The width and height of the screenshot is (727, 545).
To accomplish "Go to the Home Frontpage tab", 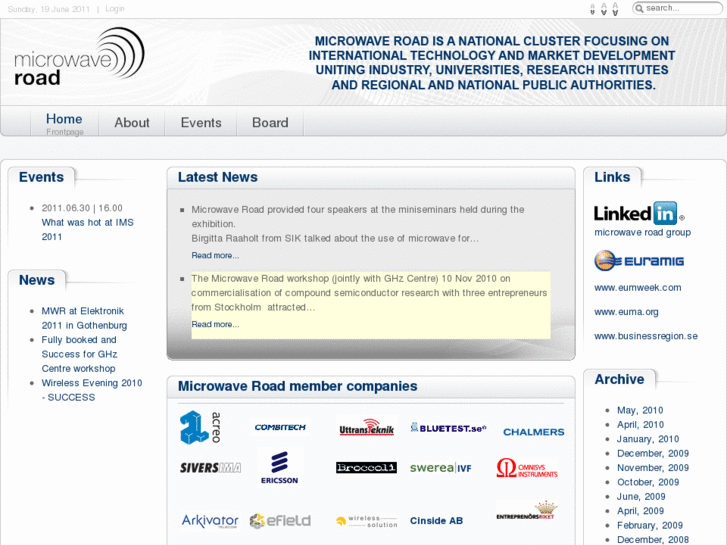I will tap(64, 123).
